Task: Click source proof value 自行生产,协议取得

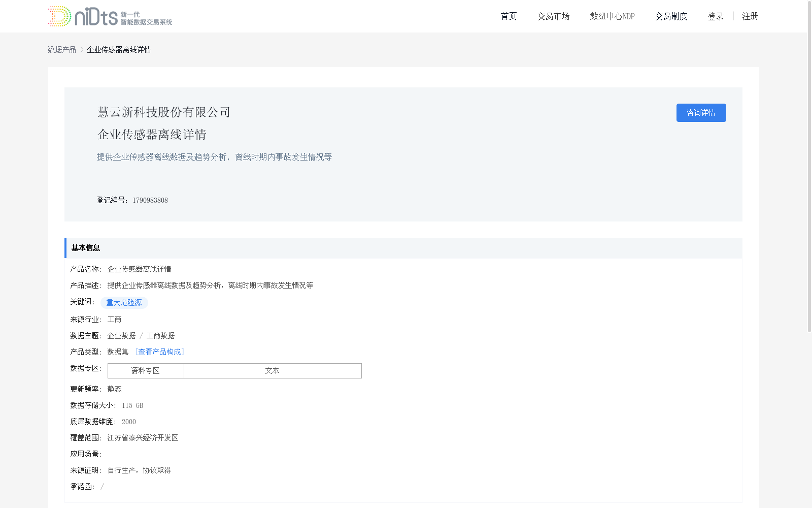Action: pos(139,470)
